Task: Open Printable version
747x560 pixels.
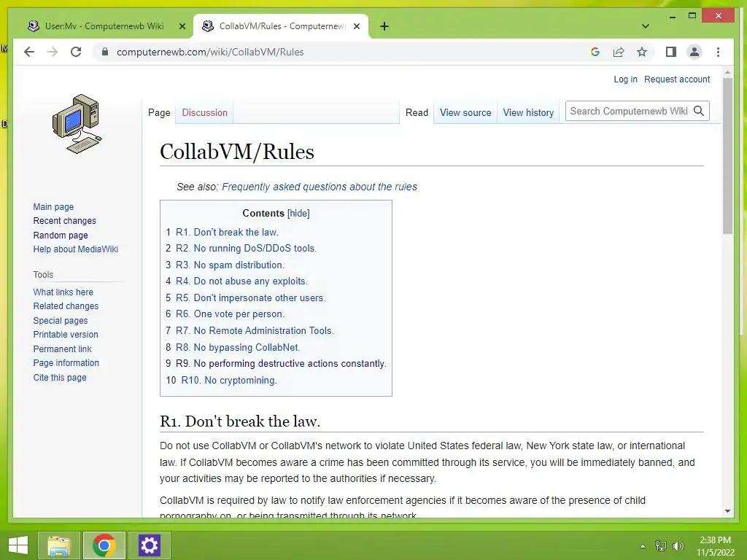Action: tap(65, 334)
